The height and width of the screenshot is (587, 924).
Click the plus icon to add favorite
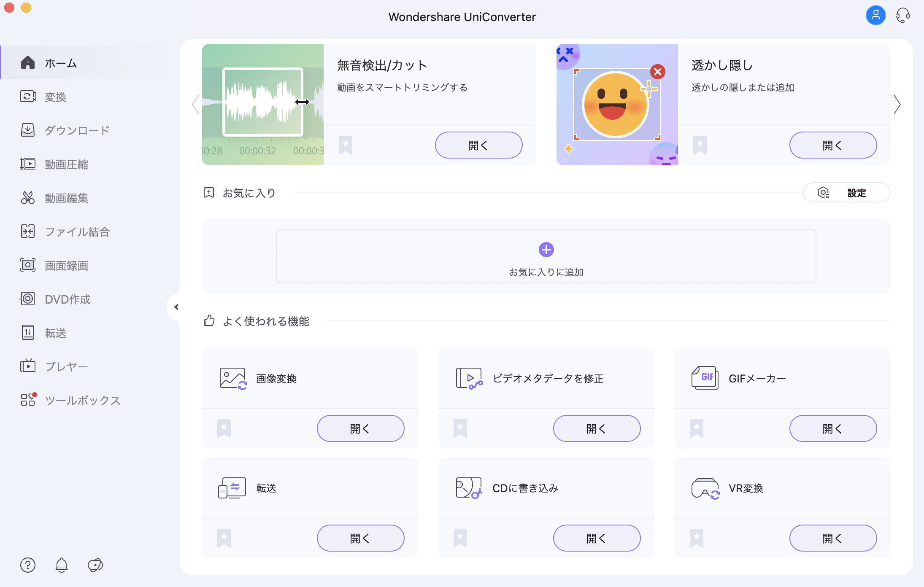[546, 250]
